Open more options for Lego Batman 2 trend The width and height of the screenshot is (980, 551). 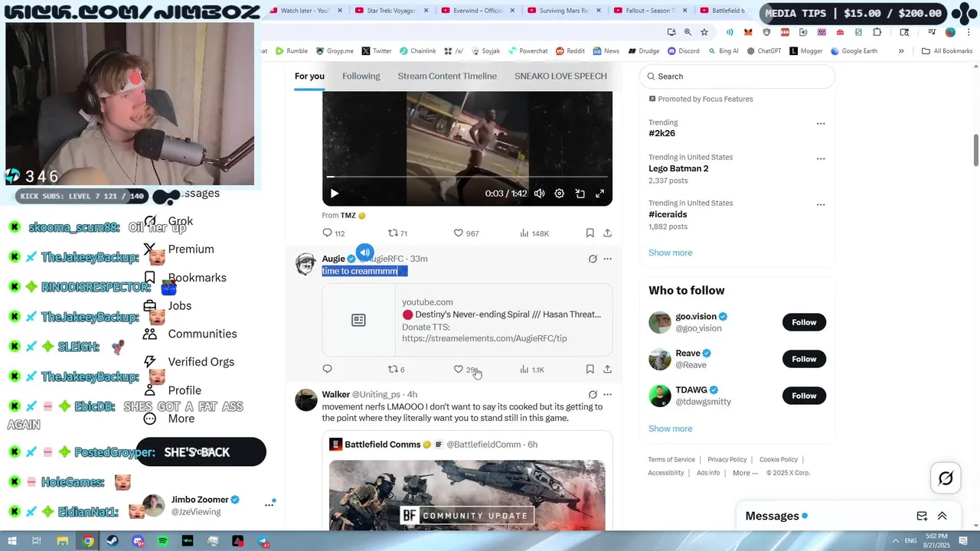click(x=821, y=158)
